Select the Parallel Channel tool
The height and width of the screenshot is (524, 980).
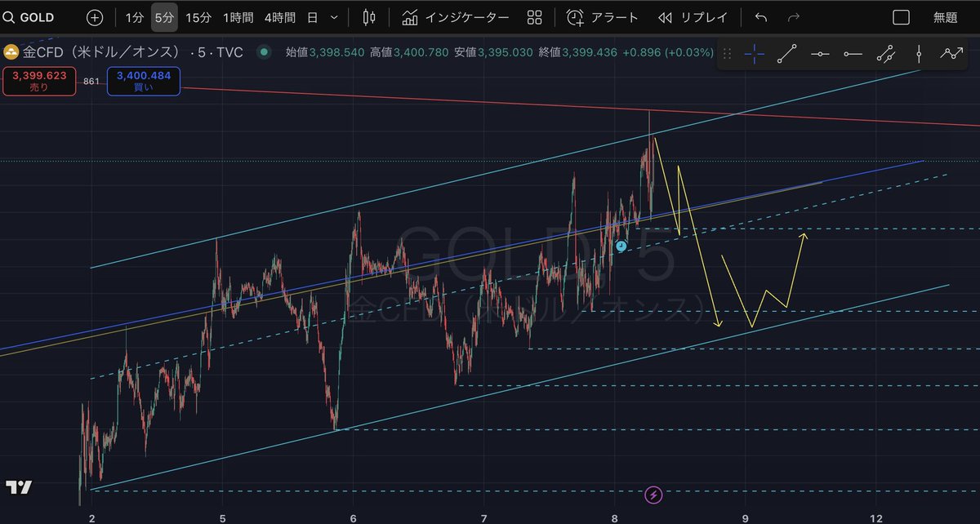[885, 54]
